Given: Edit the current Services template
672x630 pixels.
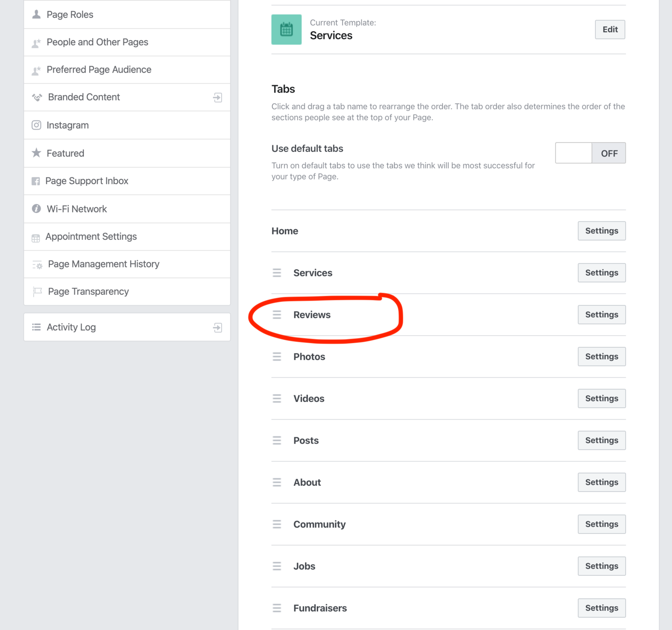Looking at the screenshot, I should coord(610,30).
